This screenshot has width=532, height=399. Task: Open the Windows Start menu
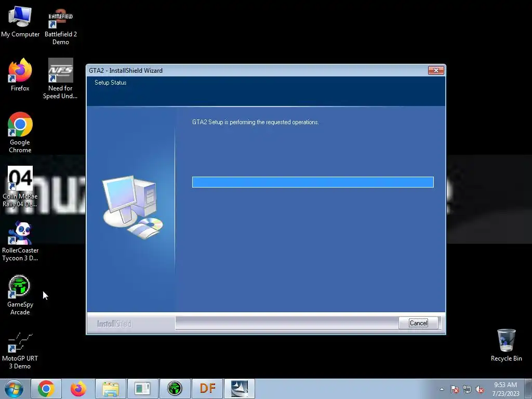(x=14, y=389)
